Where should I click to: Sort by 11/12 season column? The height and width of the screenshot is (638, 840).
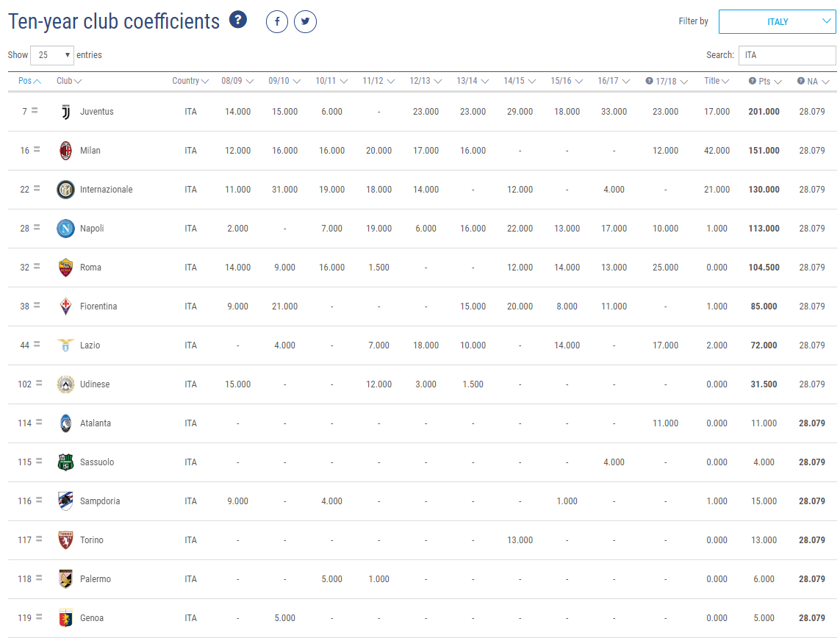click(378, 81)
